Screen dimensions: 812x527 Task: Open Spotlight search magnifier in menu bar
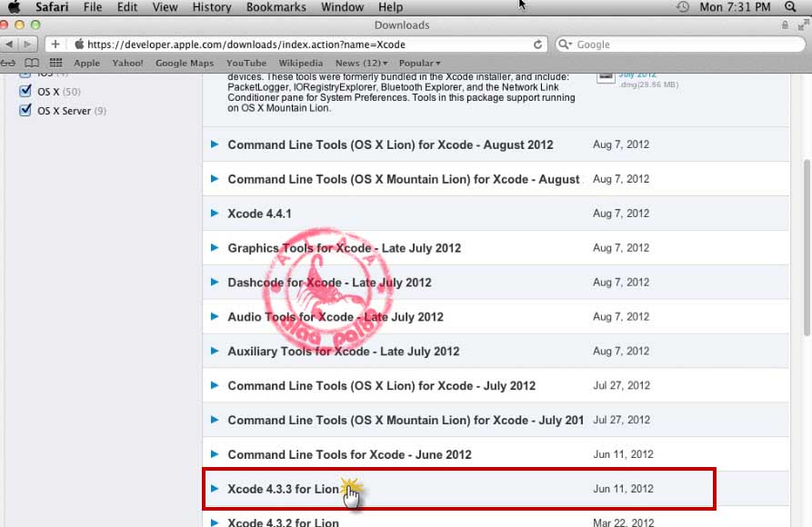coord(790,7)
